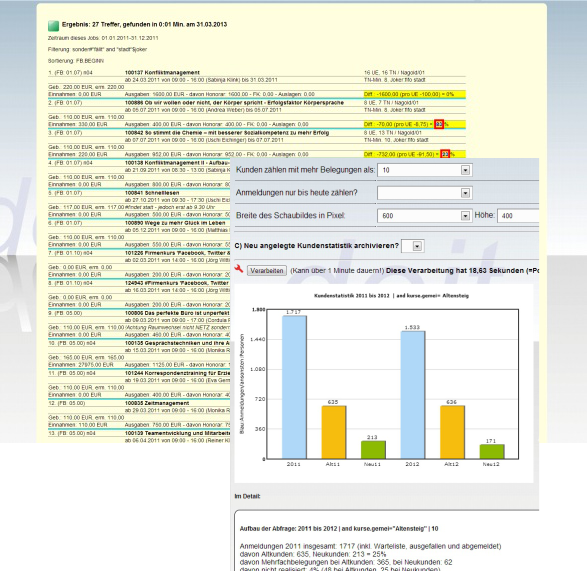Image resolution: width=587 pixels, height=571 pixels.
Task: Click the processing time text '18,63 Sekunden'
Action: pyautogui.click(x=496, y=270)
